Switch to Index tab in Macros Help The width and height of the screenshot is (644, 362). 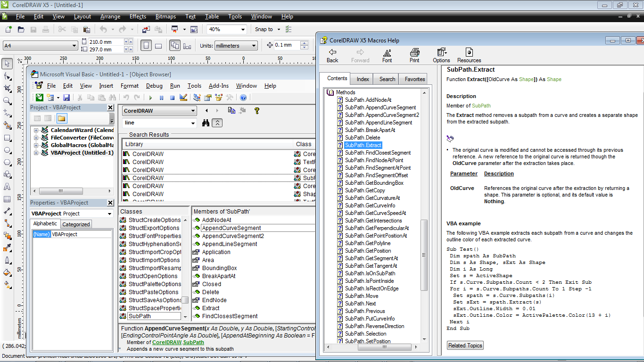click(x=363, y=79)
